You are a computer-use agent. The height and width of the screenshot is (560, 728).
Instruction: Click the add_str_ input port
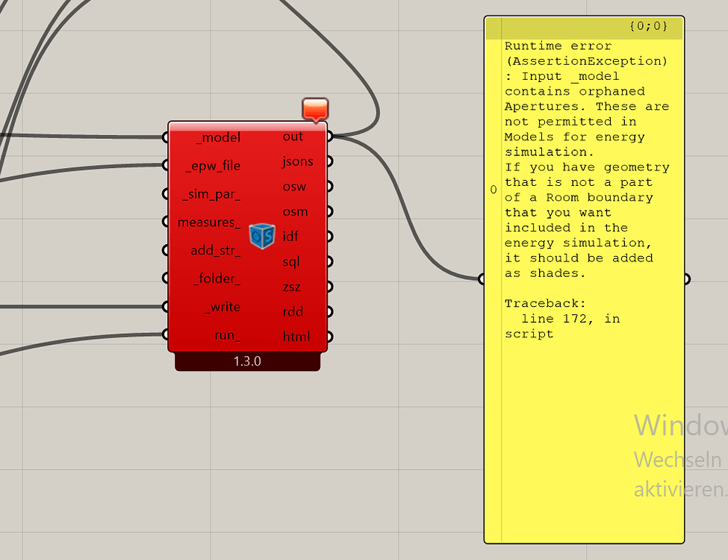(x=165, y=250)
